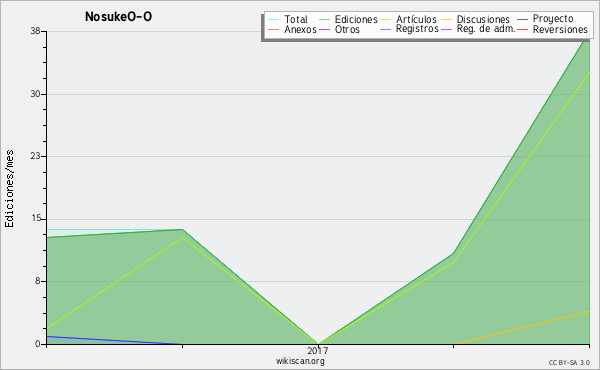Screen dimensions: 600x370
Task: Click the 30 y-axis value
Action: pyautogui.click(x=36, y=94)
